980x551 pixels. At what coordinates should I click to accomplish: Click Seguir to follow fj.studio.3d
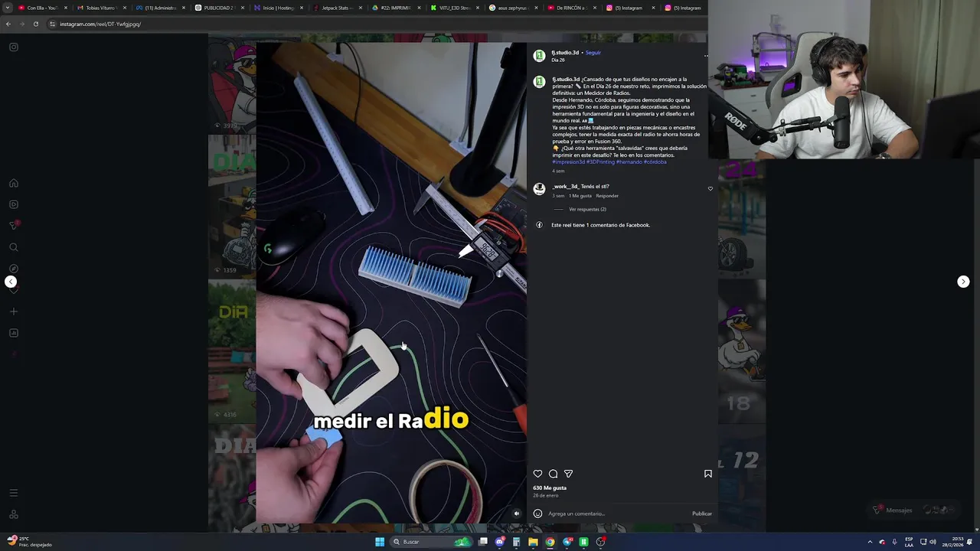tap(593, 53)
